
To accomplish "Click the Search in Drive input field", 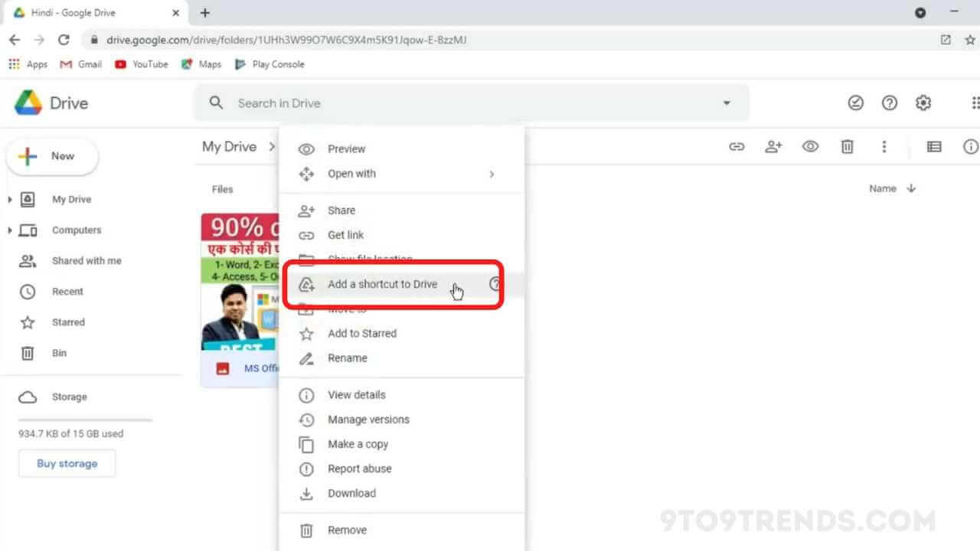I will coord(383,103).
